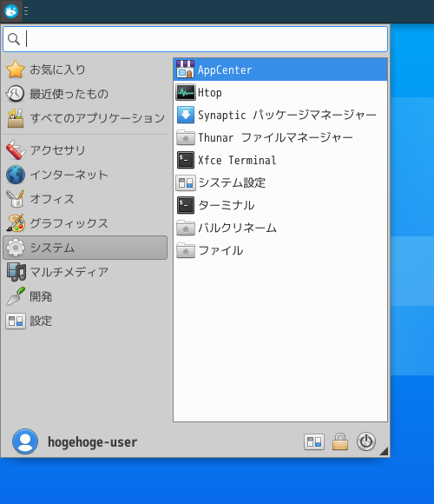Launch Htop process monitor
The height and width of the screenshot is (504, 434).
280,92
